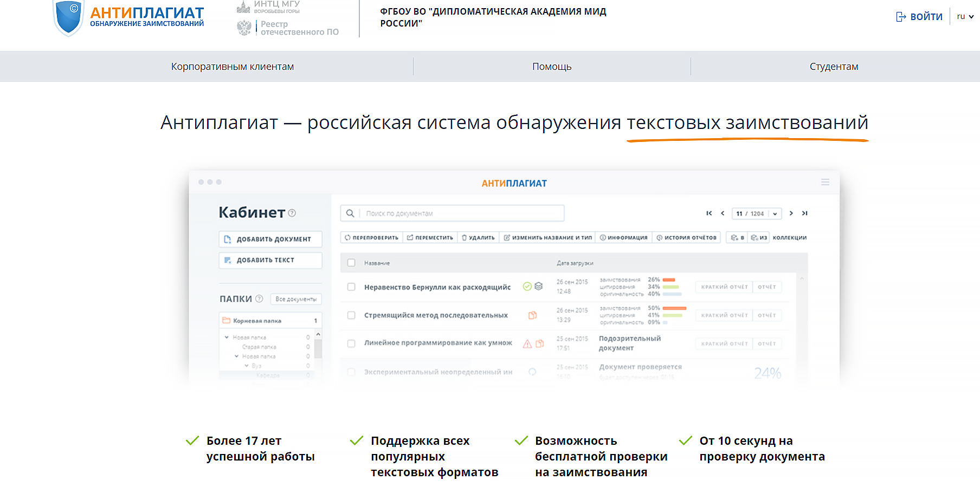
Task: Toggle the select-all checkbox beside Название
Action: point(351,263)
